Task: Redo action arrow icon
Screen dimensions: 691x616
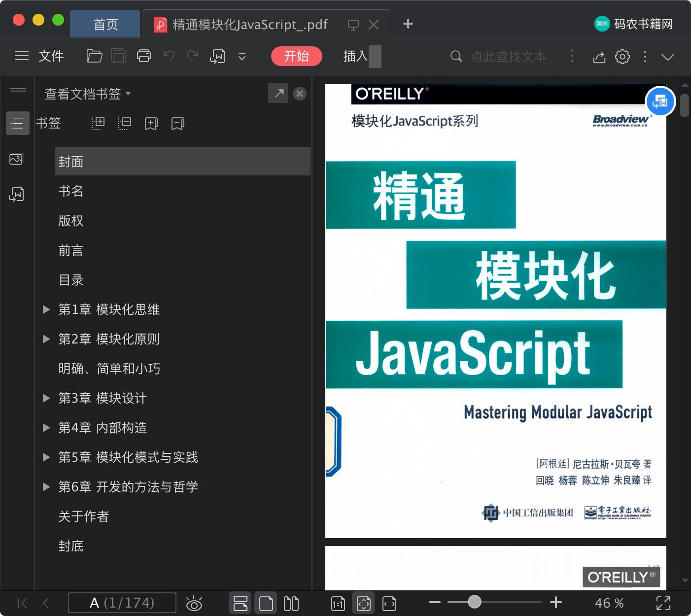Action: point(193,56)
